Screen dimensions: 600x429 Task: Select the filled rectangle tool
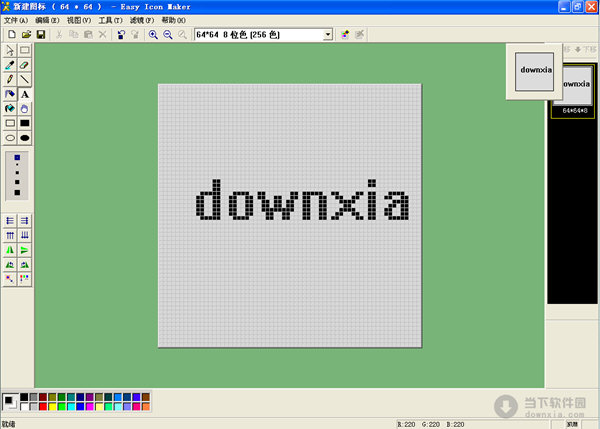(x=24, y=123)
